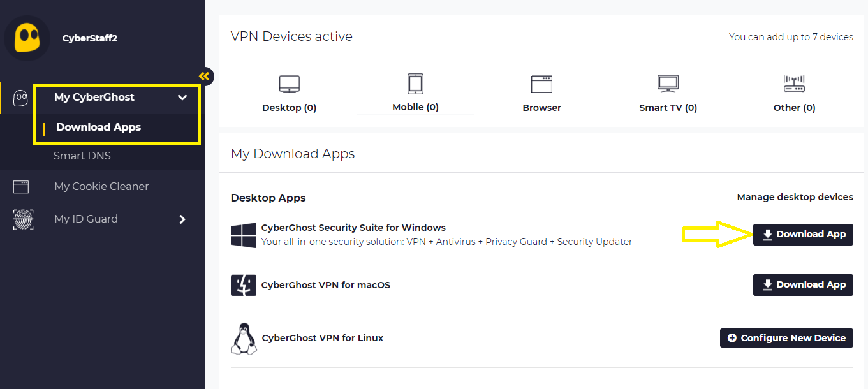Image resolution: width=868 pixels, height=389 pixels.
Task: Open the Manage desktop devices link
Action: click(x=795, y=197)
